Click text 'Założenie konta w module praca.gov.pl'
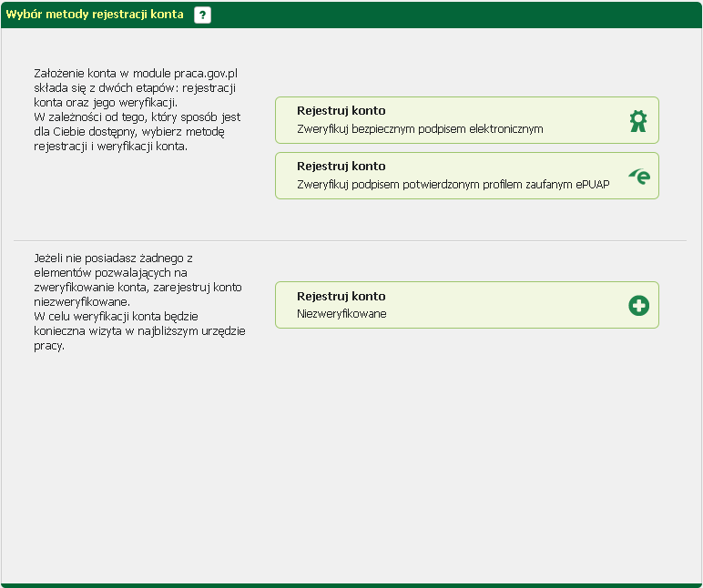703x588 pixels. 136,74
